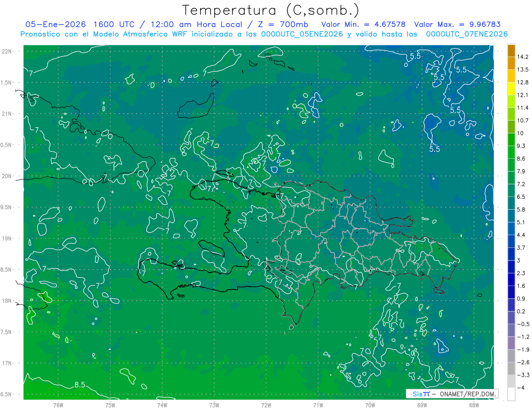The width and height of the screenshot is (532, 411).
Task: Click the '10.7' color scale value
Action: [x=524, y=121]
